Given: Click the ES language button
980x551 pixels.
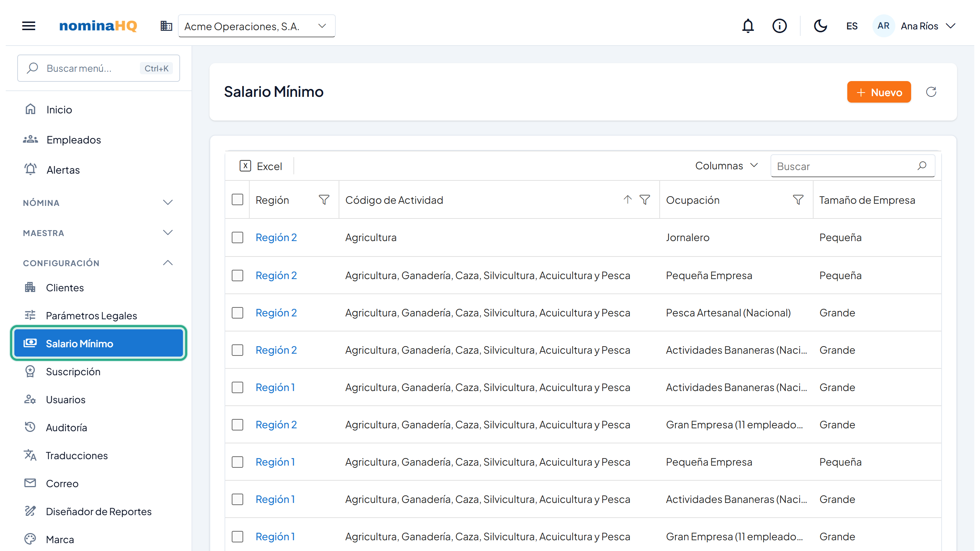Looking at the screenshot, I should coord(852,26).
